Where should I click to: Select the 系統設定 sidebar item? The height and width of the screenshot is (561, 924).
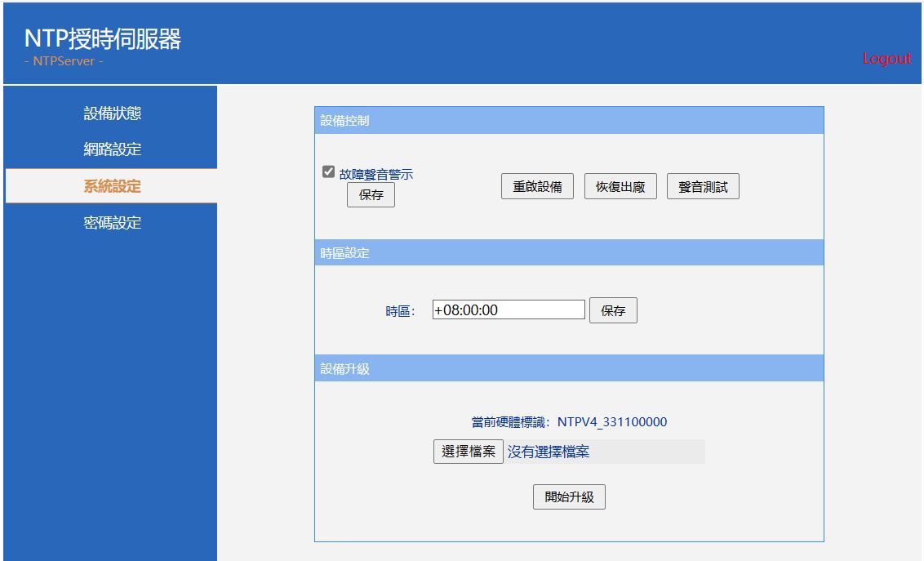[x=112, y=186]
